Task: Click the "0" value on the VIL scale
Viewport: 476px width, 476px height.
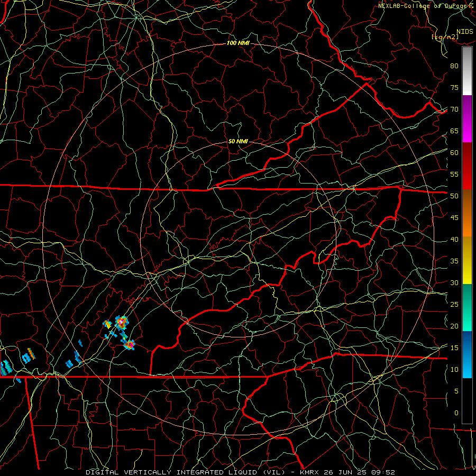Action: 456,413
